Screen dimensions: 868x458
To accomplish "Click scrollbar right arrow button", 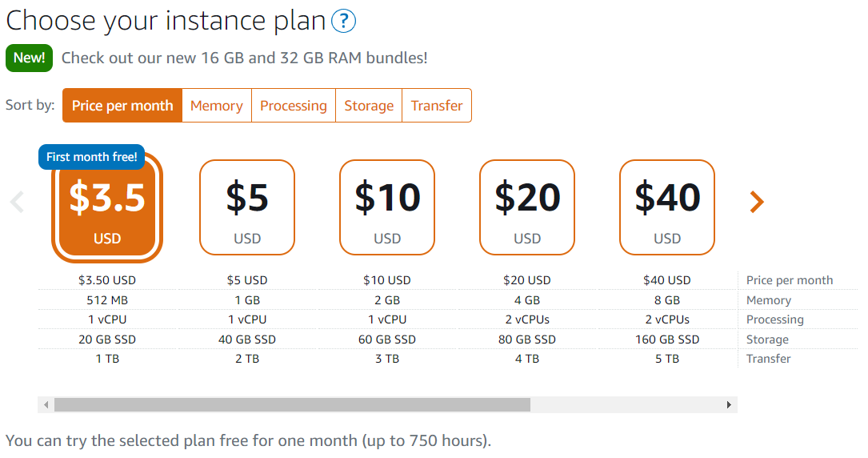I will tap(729, 405).
